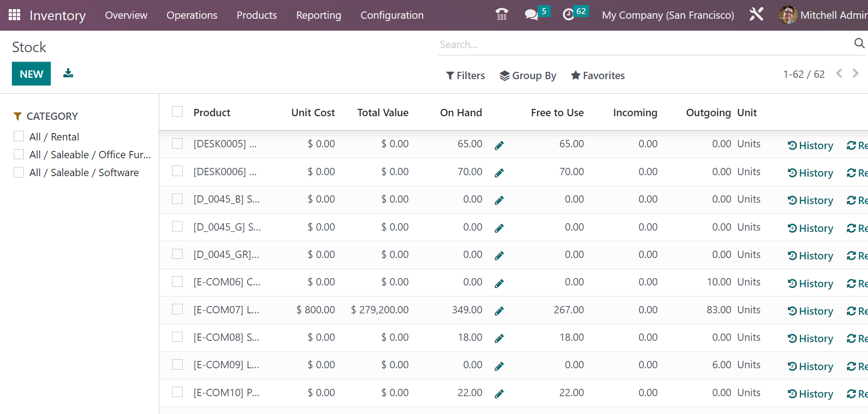Export stock records via download icon
The width and height of the screenshot is (868, 414).
pos(68,73)
